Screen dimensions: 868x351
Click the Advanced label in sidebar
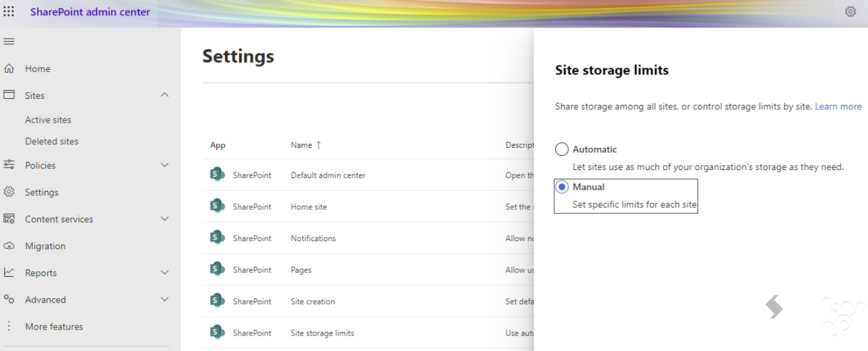tap(45, 300)
